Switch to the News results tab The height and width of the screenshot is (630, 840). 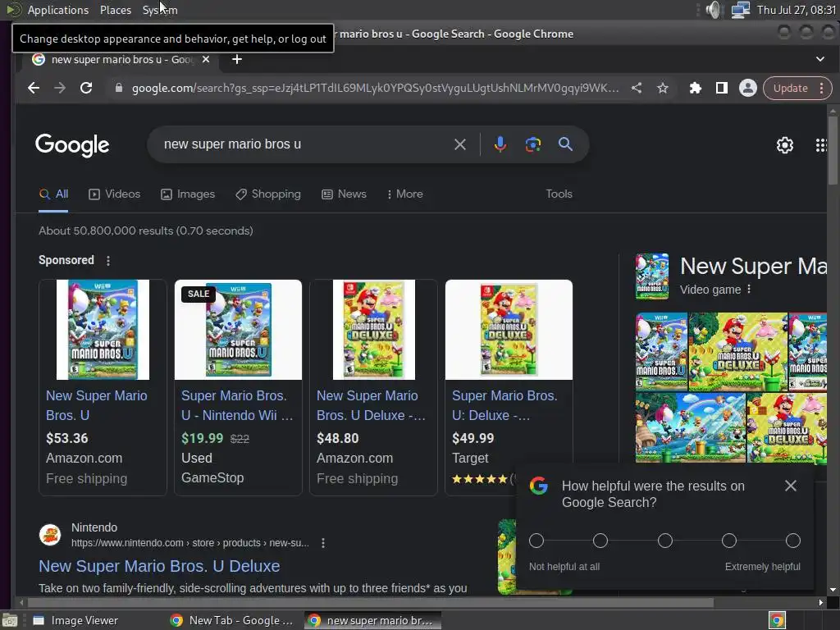point(344,194)
